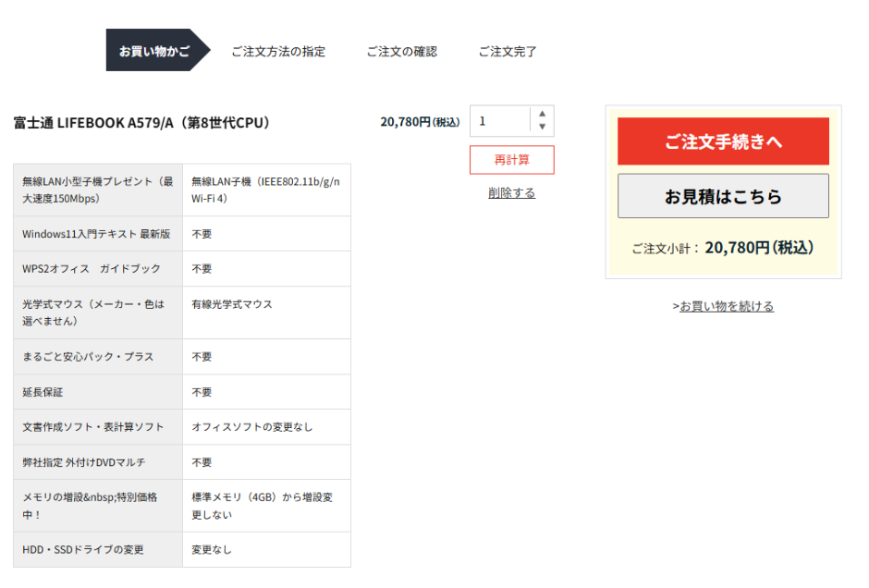Click the まるごと安心パック・プラス label
The width and height of the screenshot is (869, 588).
point(88,356)
